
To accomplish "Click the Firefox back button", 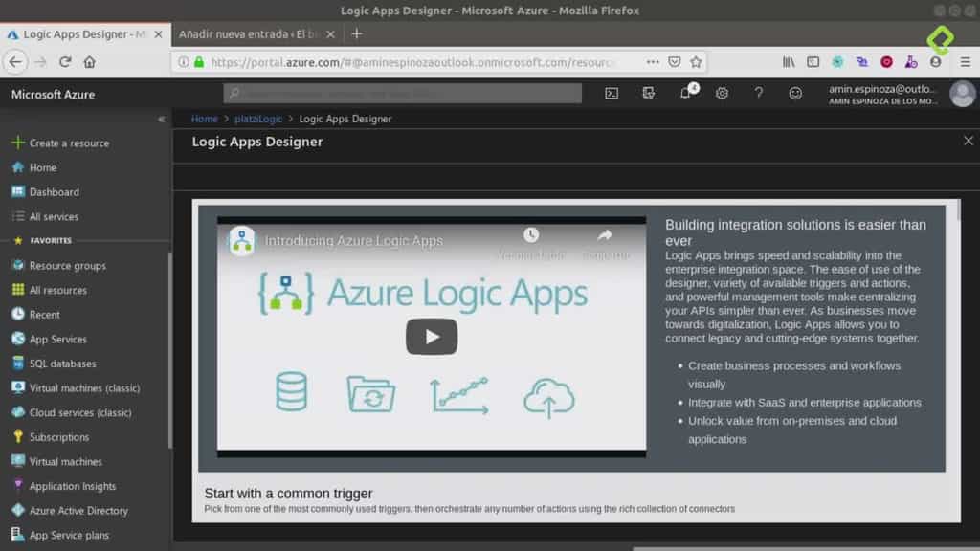I will 15,62.
